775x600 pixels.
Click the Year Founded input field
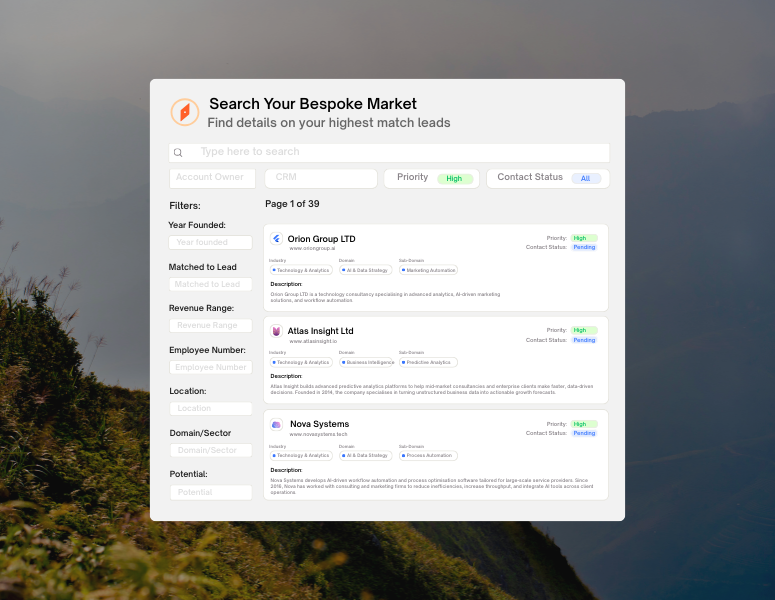point(210,242)
